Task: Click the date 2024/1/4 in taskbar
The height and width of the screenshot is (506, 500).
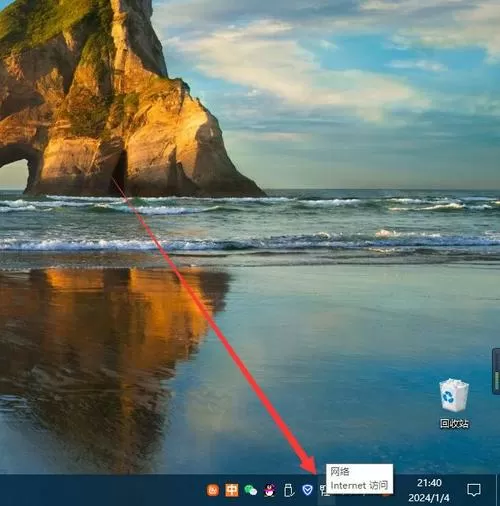Action: 429,498
